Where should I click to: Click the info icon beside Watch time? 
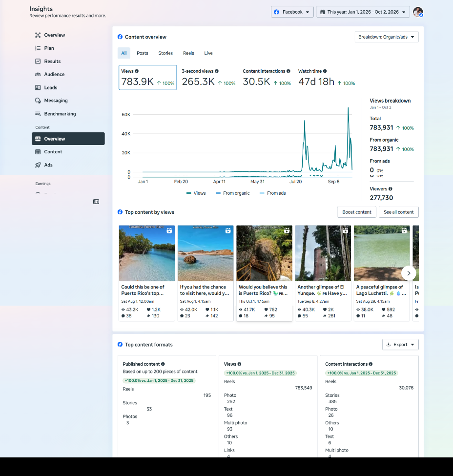click(325, 71)
